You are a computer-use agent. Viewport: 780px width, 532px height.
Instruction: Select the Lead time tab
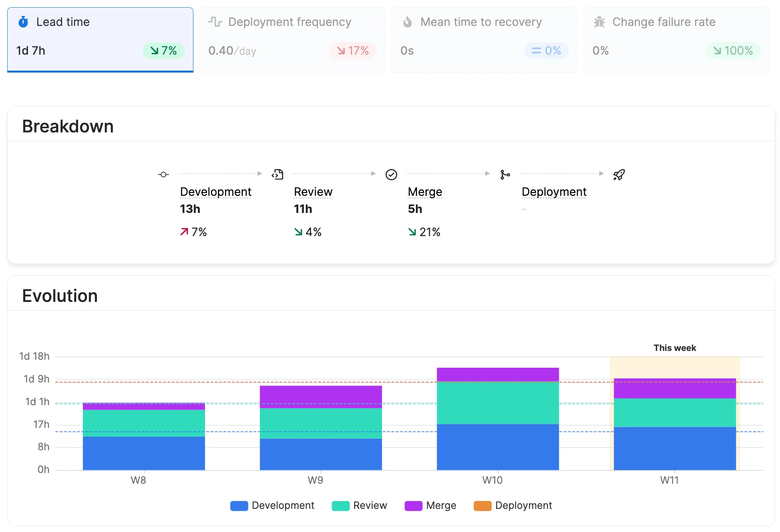[x=100, y=40]
